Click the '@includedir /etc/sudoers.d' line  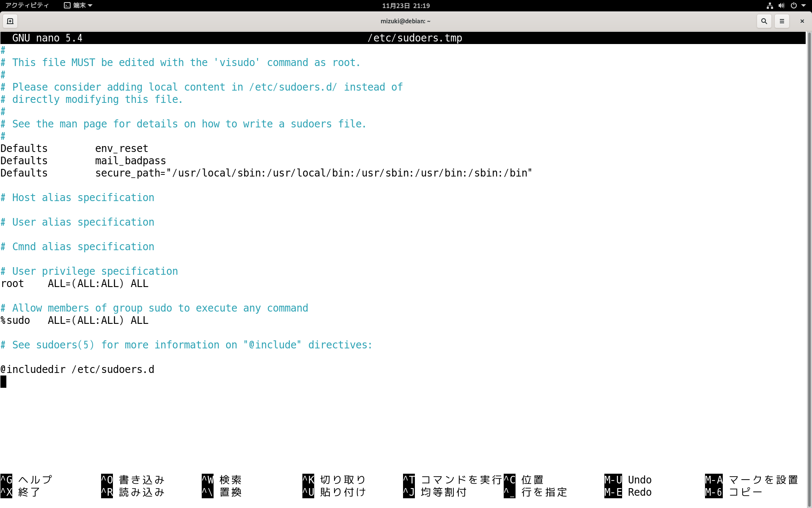point(77,370)
